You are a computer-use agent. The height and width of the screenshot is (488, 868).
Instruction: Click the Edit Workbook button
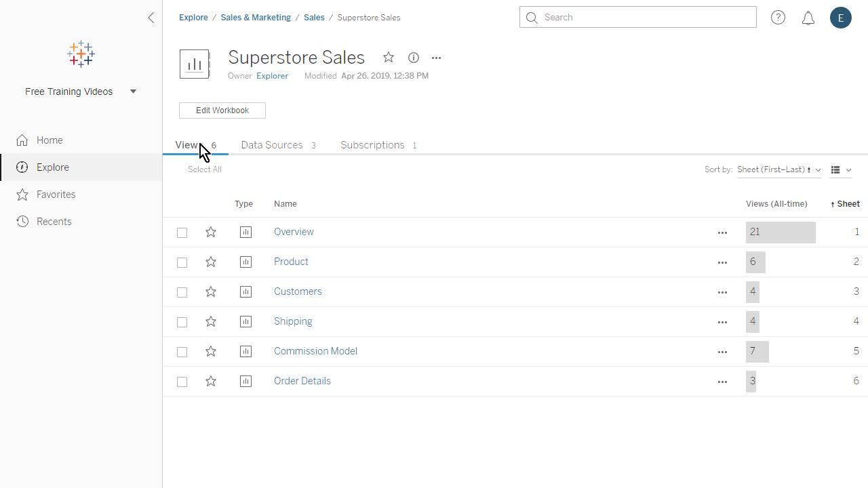(222, 110)
